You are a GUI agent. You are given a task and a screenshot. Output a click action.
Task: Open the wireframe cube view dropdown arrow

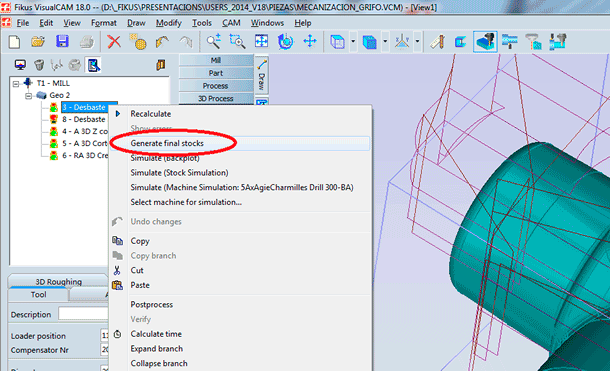(x=353, y=41)
